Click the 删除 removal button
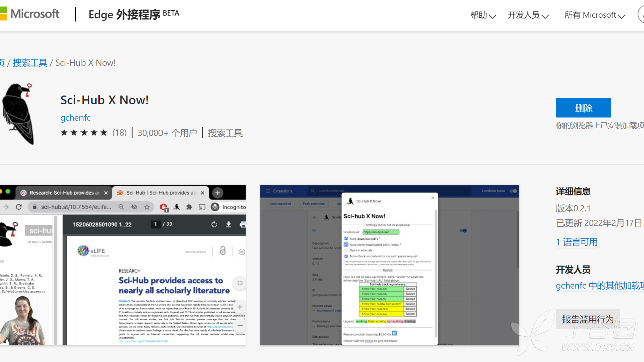The width and height of the screenshot is (644, 362). pyautogui.click(x=583, y=107)
